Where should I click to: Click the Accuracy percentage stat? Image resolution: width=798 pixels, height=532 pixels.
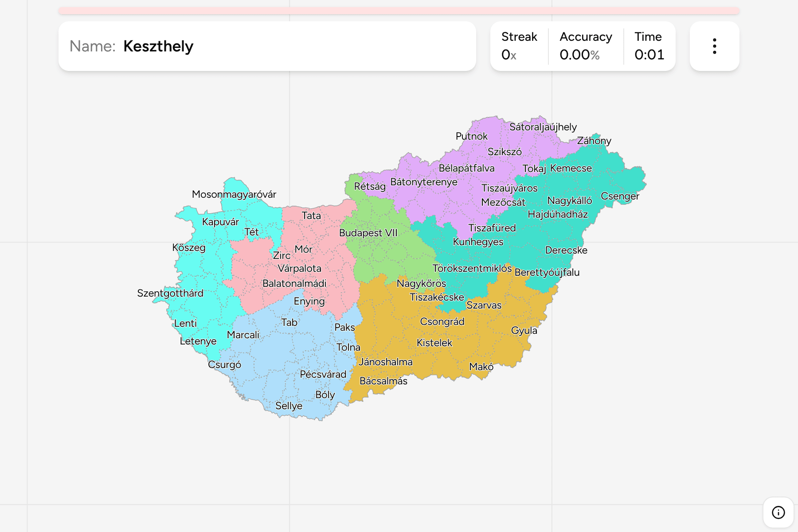[586, 46]
